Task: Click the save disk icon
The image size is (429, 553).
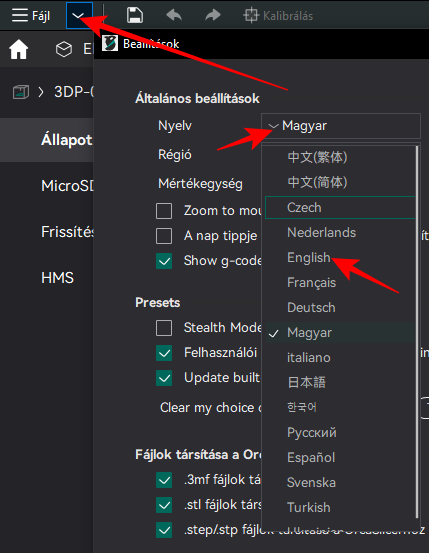Action: point(134,16)
